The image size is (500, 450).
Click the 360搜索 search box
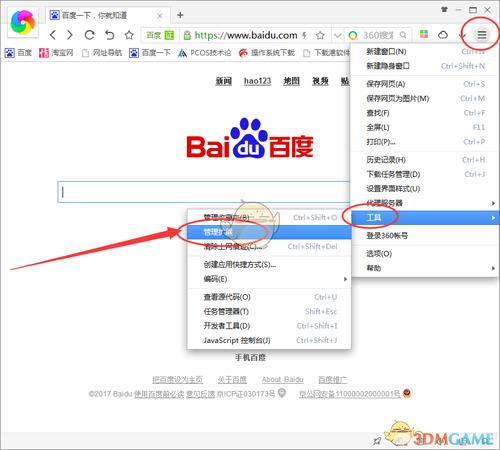378,35
